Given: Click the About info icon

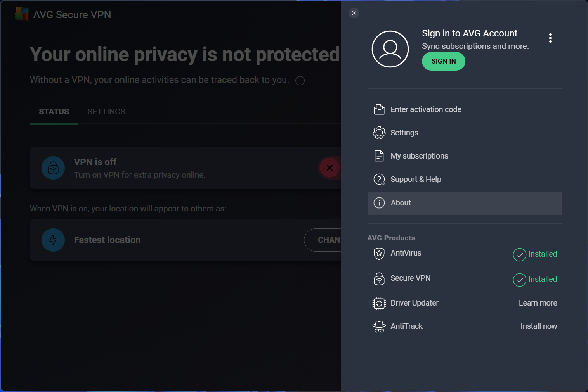Looking at the screenshot, I should tap(379, 203).
